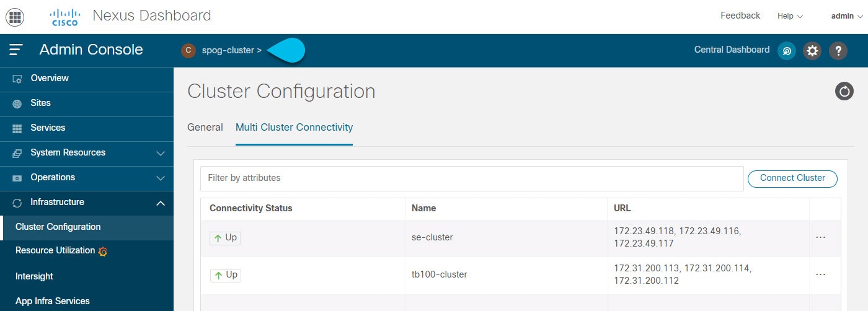Screen dimensions: 868x311
Task: Open actions menu for se-cluster row
Action: pos(820,237)
